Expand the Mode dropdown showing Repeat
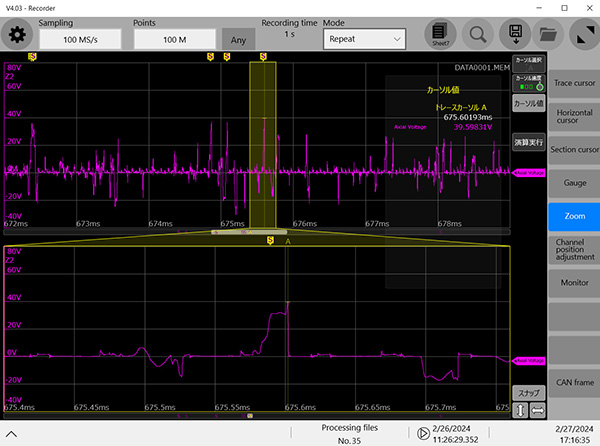Screen dimensions: 600x446 (x=363, y=39)
